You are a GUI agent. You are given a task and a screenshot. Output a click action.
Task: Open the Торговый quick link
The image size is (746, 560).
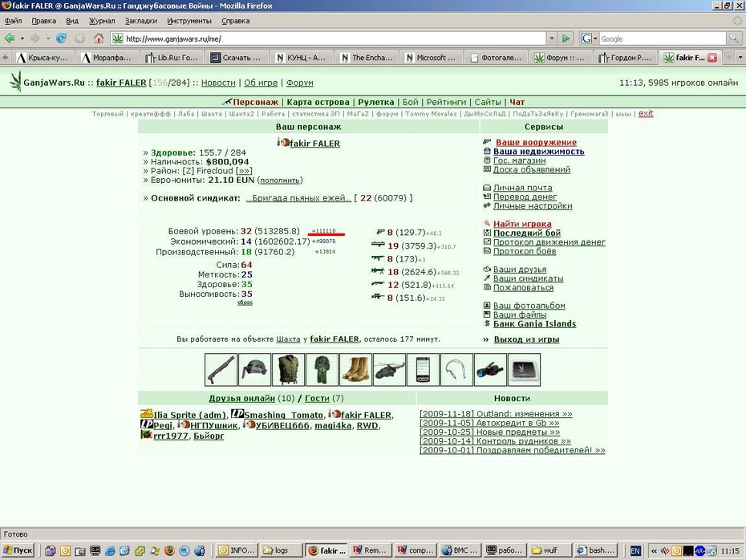(107, 114)
